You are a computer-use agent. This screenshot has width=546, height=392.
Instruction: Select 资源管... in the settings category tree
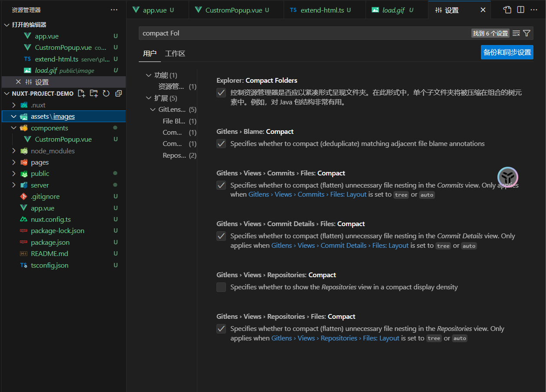tap(171, 87)
